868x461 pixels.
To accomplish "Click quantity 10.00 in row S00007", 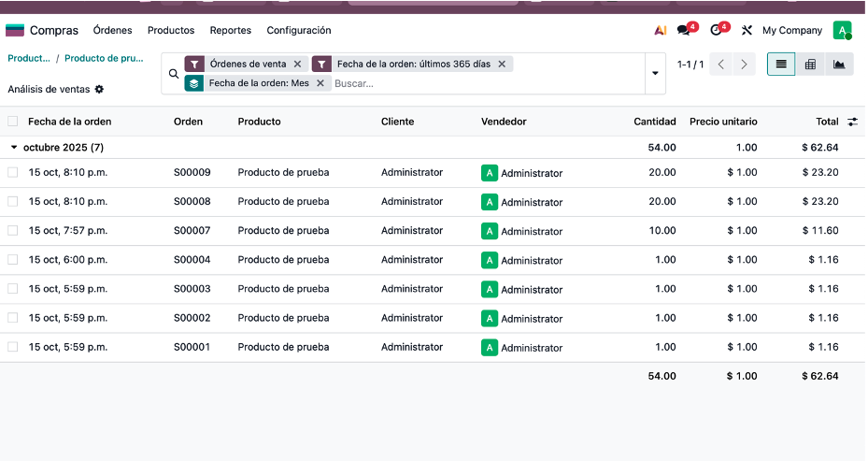I will click(x=662, y=230).
